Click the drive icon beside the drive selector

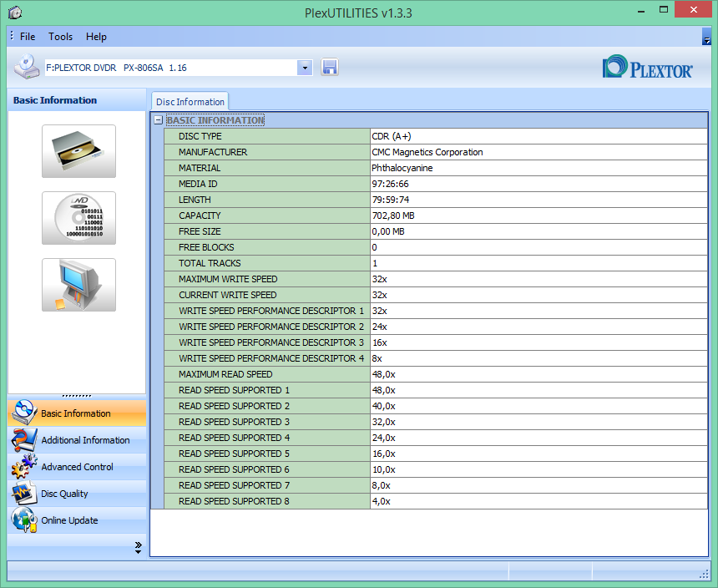point(27,67)
